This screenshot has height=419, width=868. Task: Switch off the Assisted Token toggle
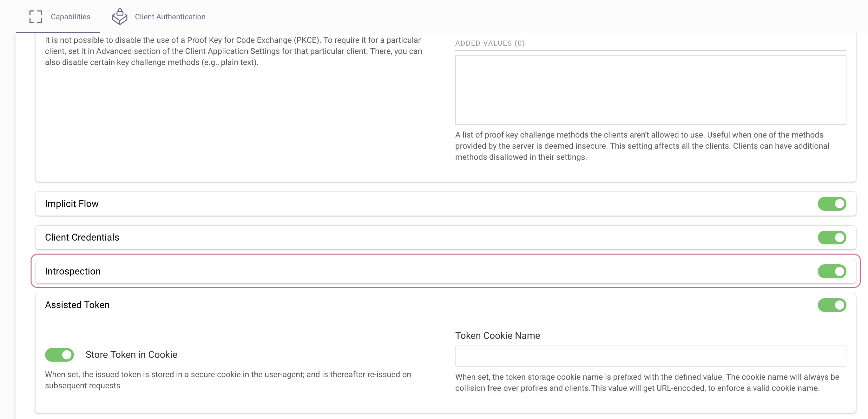(832, 305)
